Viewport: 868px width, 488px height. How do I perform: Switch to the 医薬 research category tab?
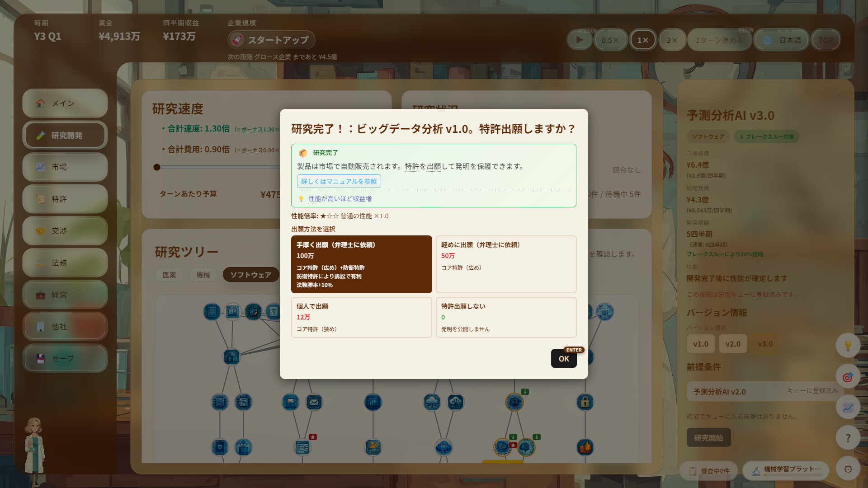[169, 274]
